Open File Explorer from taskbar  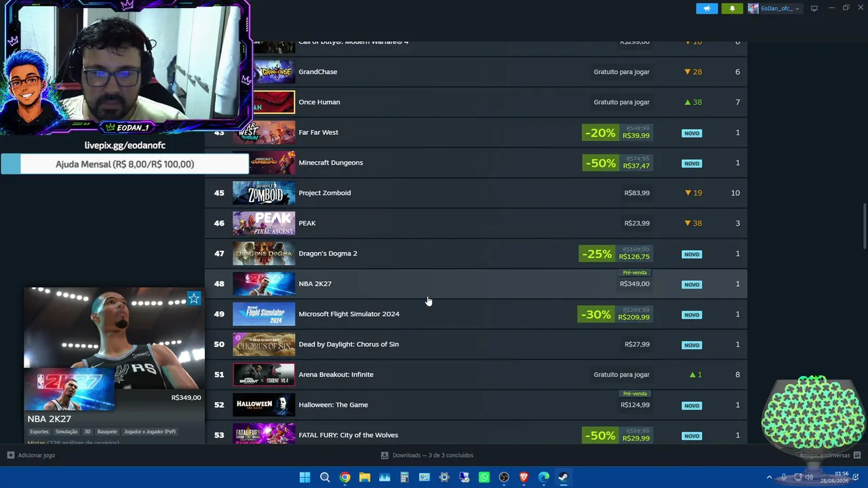tap(365, 477)
